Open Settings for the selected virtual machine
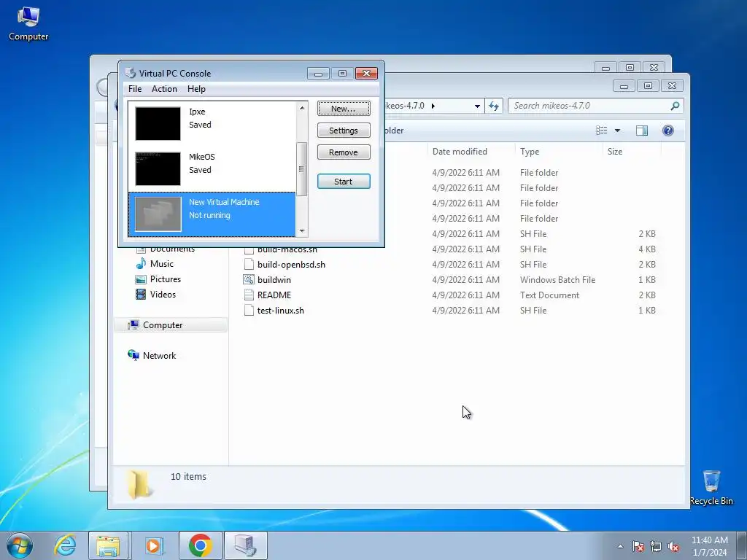The image size is (747, 560). (344, 131)
